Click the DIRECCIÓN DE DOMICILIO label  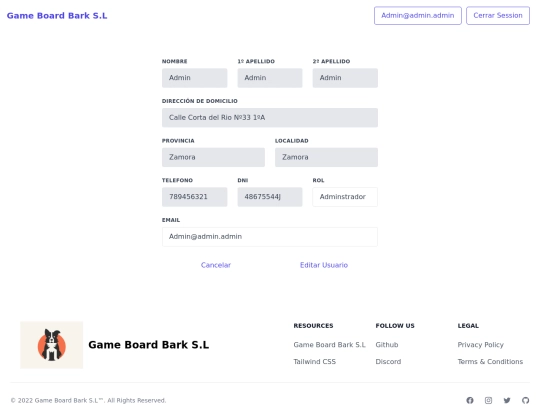point(200,101)
